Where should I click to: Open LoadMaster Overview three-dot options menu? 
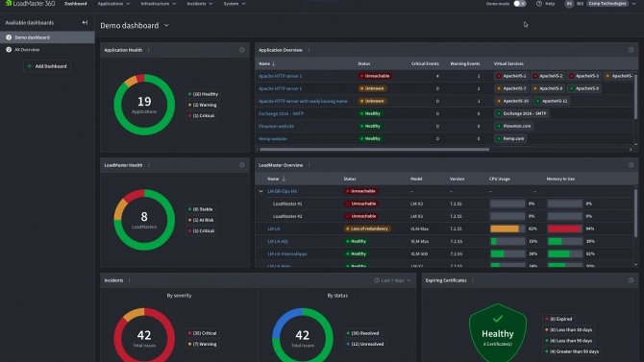[310, 165]
